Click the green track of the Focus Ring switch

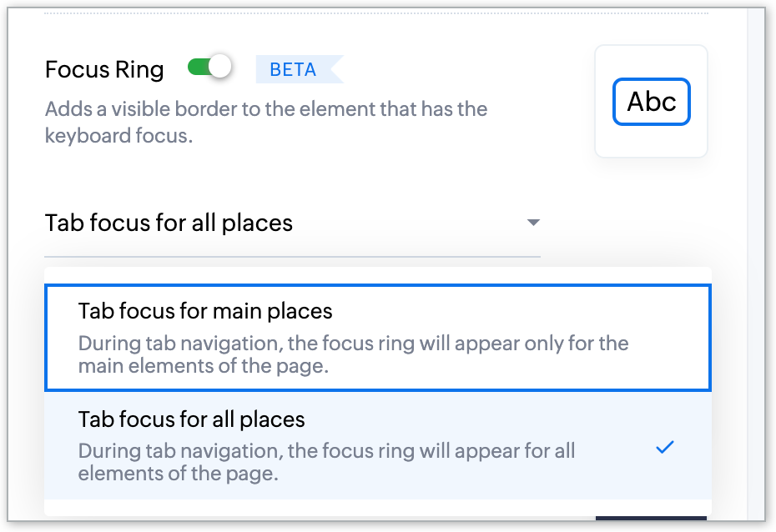tap(197, 68)
